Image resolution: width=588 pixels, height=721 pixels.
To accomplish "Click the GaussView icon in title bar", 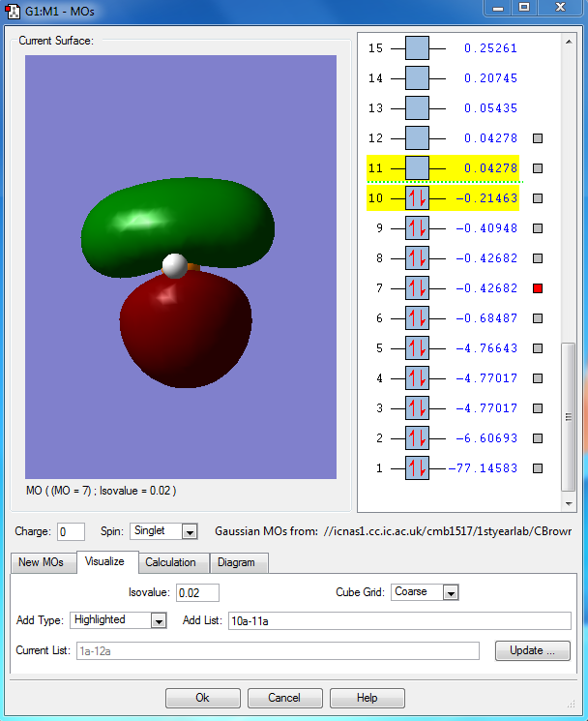I will (x=13, y=11).
